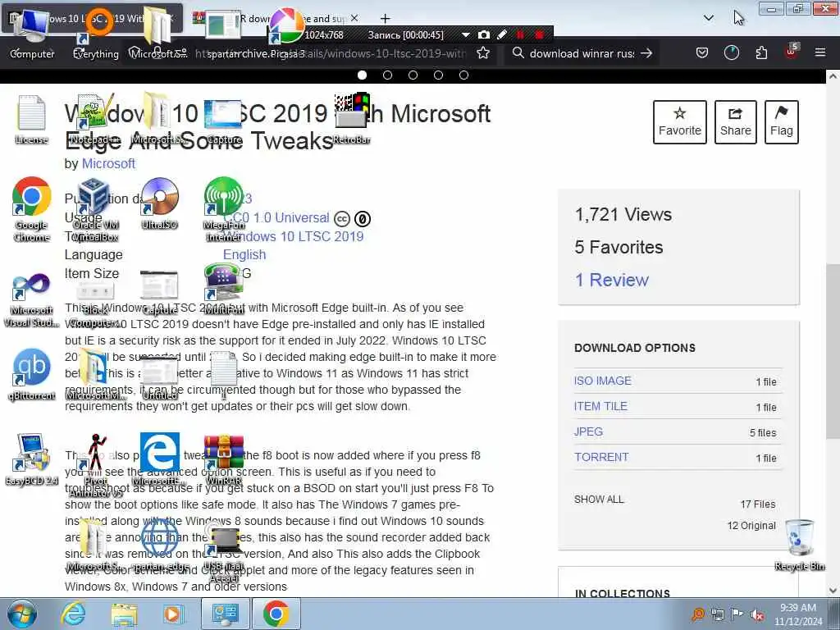Open the Windows Start button
This screenshot has width=840, height=630.
(x=21, y=614)
